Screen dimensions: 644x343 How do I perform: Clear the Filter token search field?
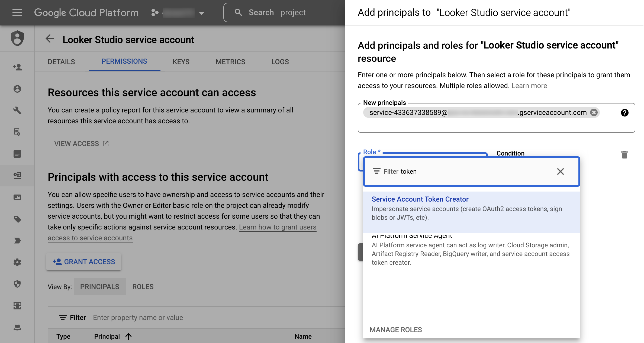[561, 171]
